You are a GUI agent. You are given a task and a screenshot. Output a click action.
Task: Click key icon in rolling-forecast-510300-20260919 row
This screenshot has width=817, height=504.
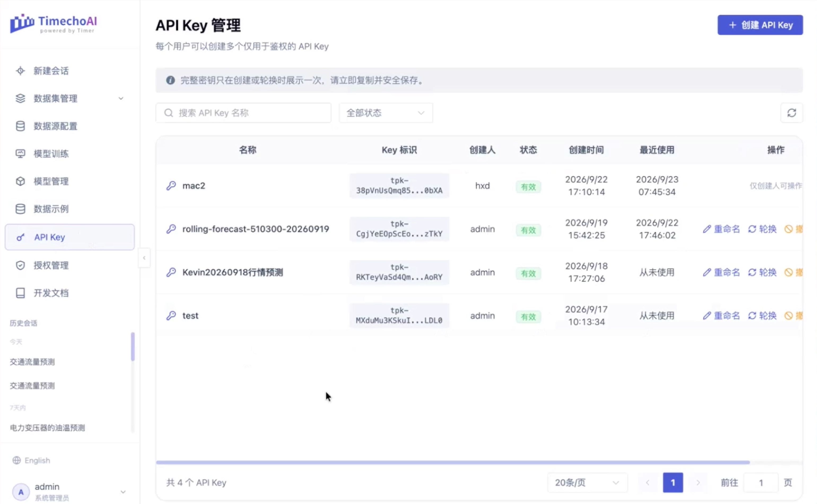(171, 229)
